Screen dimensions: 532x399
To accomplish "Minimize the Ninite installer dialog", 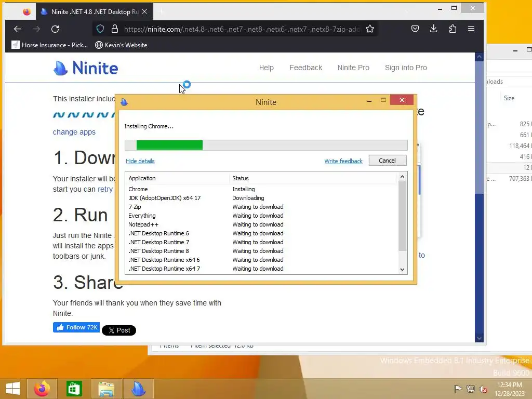I will tap(369, 100).
